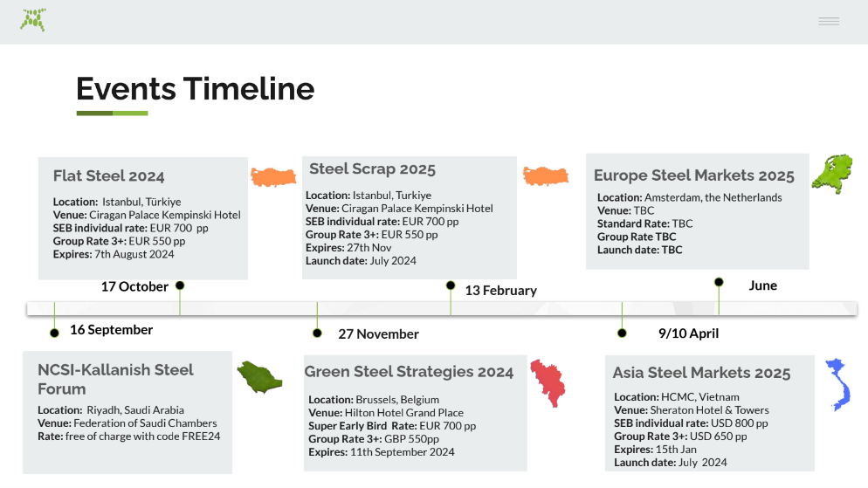The image size is (868, 488).
Task: Open the NCSI-Kallanish Steel Forum title
Action: [115, 379]
